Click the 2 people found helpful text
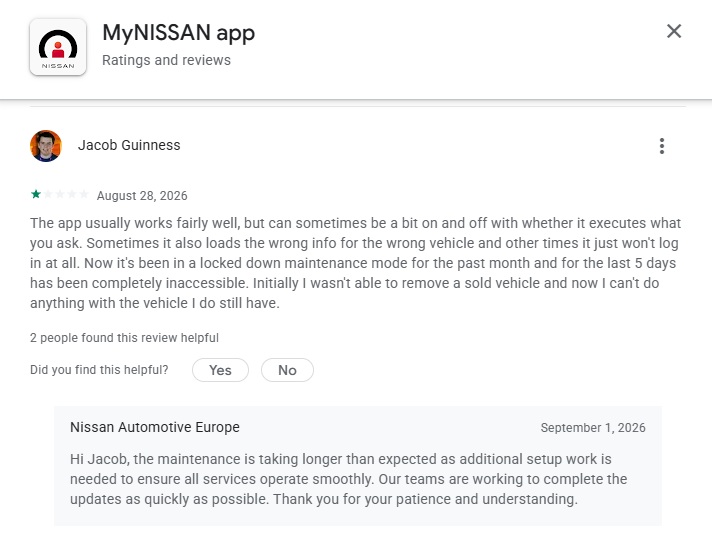This screenshot has height=539, width=712. [x=124, y=338]
